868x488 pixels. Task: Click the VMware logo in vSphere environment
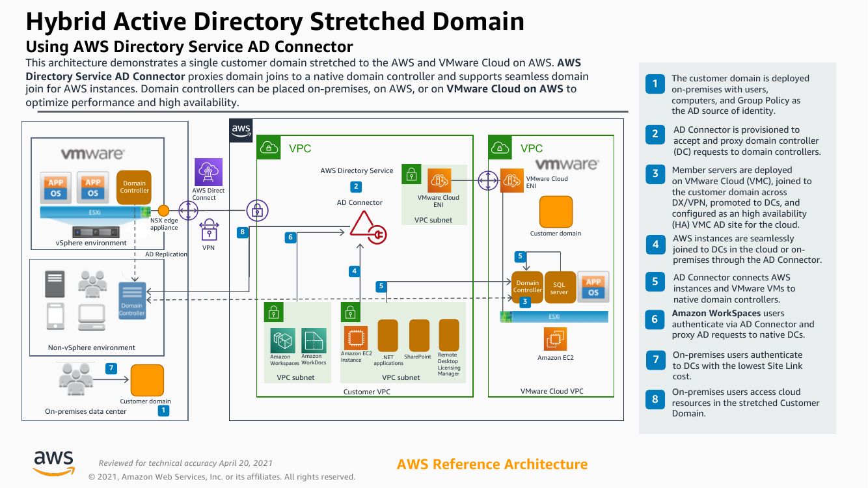(92, 154)
